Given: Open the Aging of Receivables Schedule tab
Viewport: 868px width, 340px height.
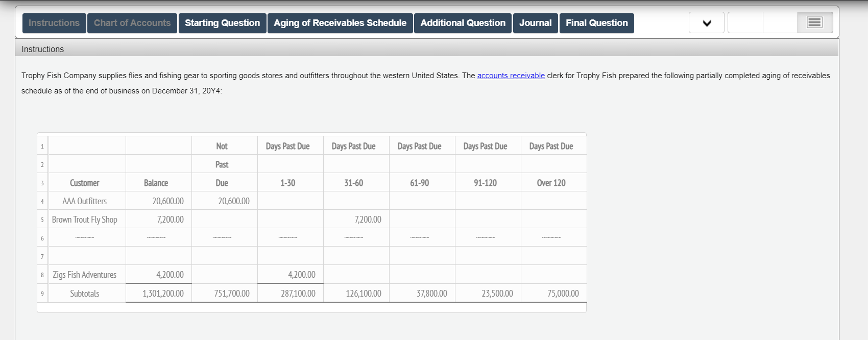Looking at the screenshot, I should tap(340, 23).
